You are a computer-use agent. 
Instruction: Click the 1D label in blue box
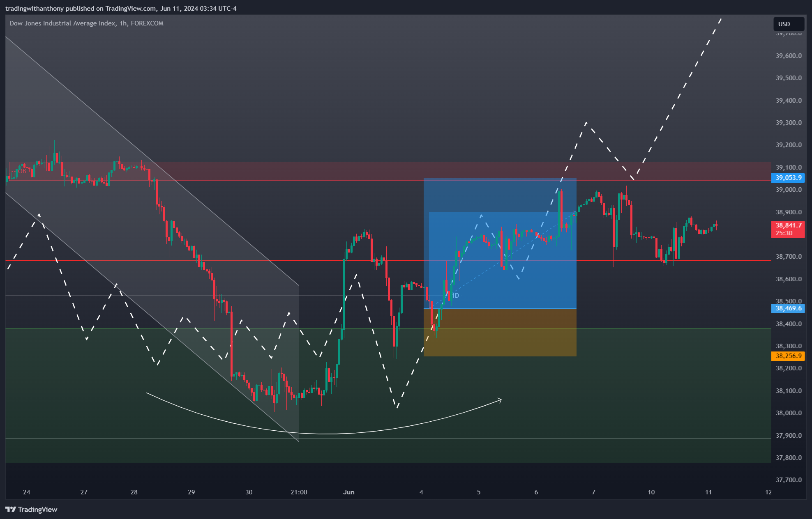point(455,296)
